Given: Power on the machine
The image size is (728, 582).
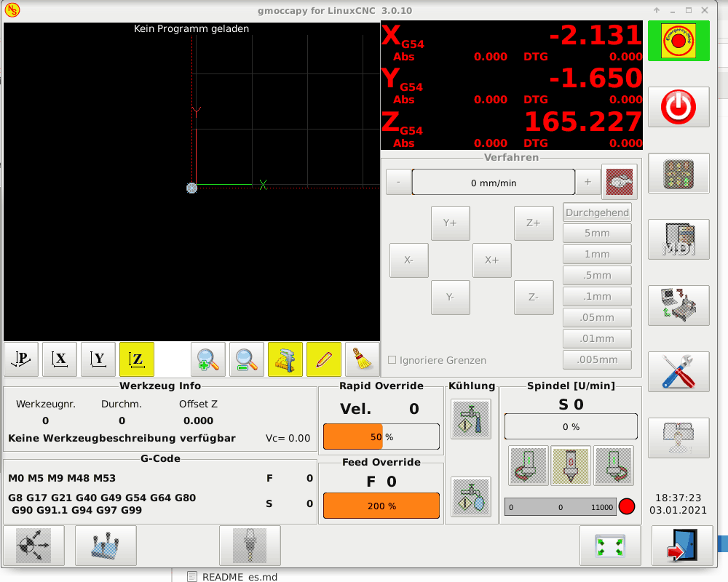Looking at the screenshot, I should (678, 106).
